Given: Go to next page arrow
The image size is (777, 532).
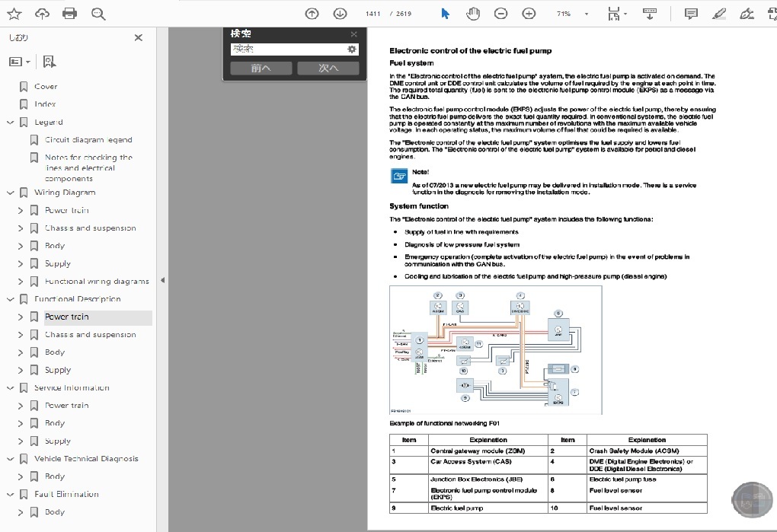Looking at the screenshot, I should pyautogui.click(x=340, y=14).
